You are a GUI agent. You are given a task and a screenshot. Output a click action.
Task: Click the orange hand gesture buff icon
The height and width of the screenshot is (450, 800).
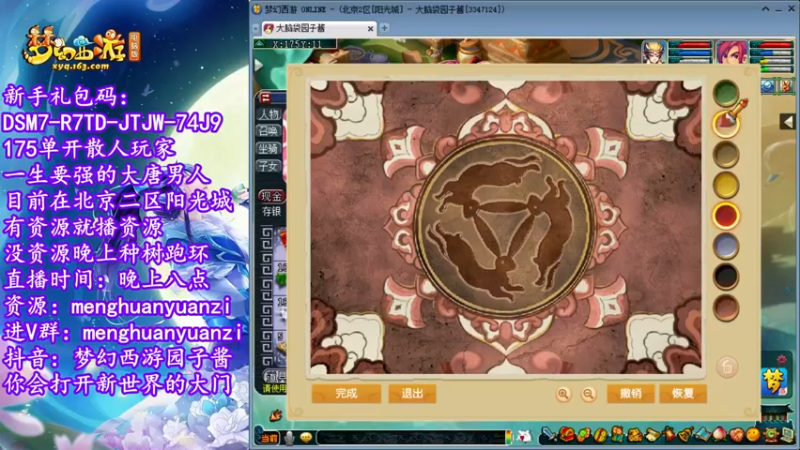[785, 86]
